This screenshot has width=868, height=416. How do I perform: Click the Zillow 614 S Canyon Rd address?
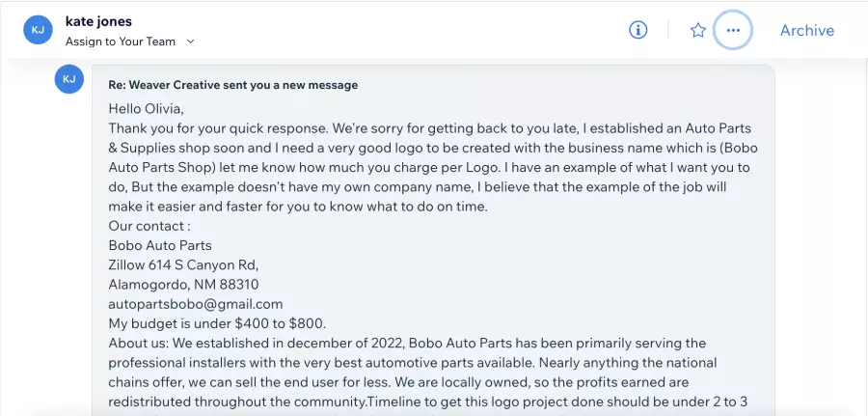[x=183, y=264]
